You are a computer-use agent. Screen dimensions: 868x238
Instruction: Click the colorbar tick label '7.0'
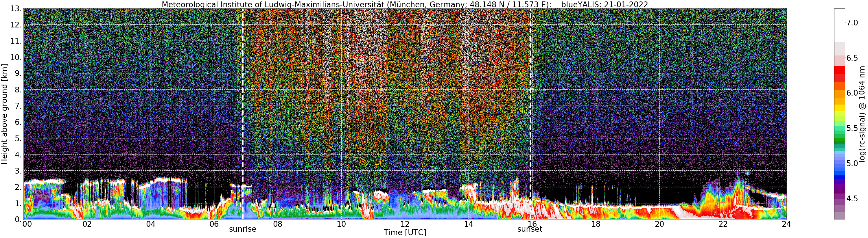(x=852, y=23)
